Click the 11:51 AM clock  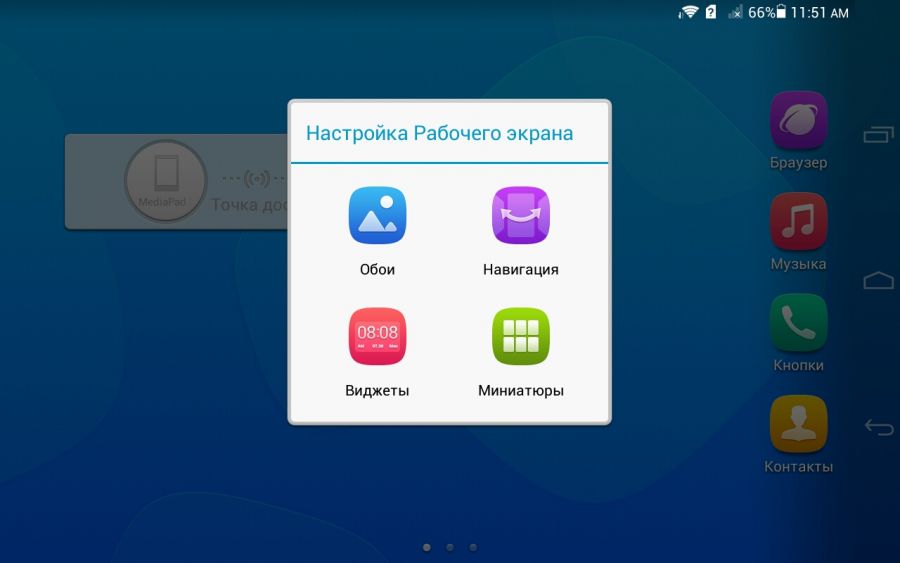click(x=819, y=12)
